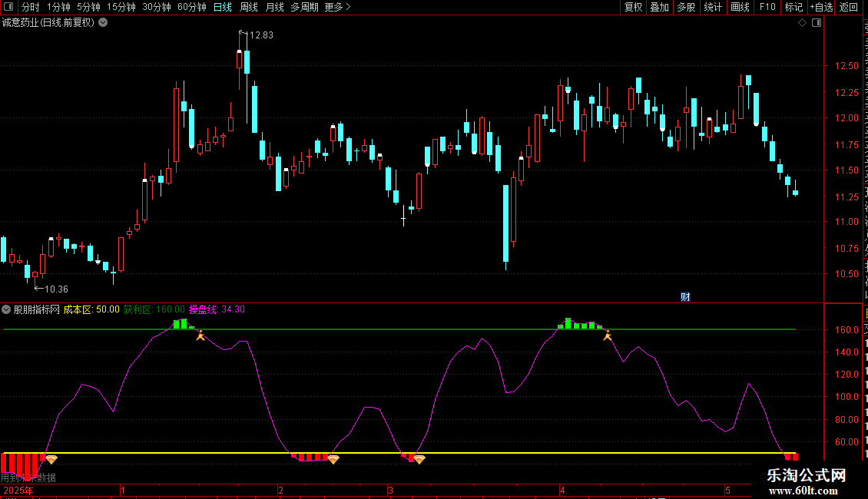Click month 3 on the time axis
Viewport: 868px width, 499px height.
pyautogui.click(x=390, y=491)
